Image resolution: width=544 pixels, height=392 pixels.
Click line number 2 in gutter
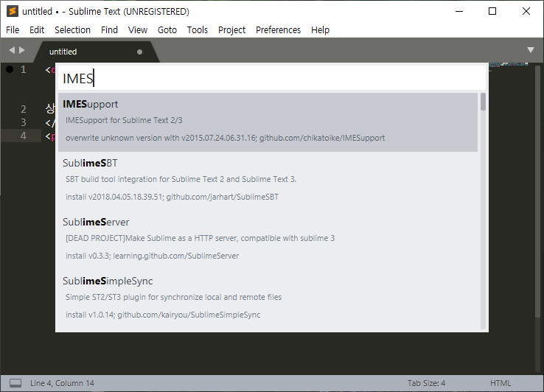tap(24, 109)
